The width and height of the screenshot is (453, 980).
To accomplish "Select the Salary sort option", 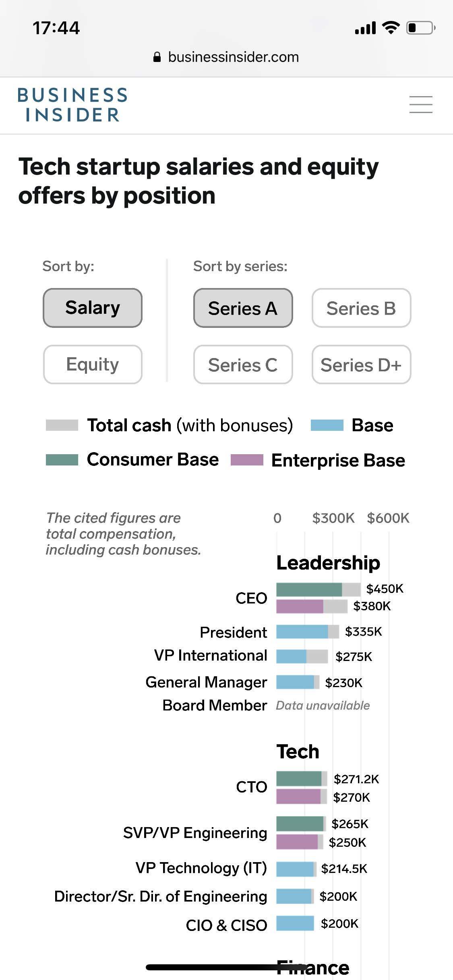I will pos(93,308).
